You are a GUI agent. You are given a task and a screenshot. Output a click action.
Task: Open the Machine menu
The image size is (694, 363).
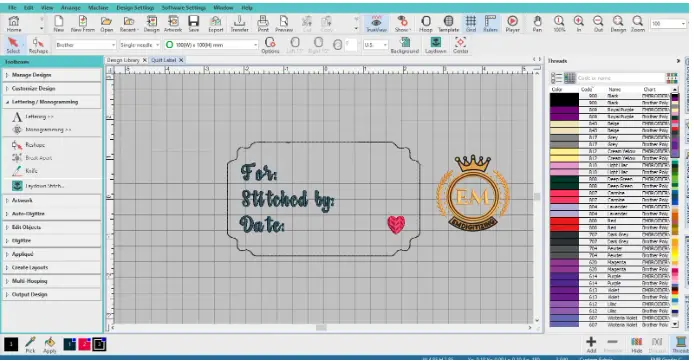[98, 8]
